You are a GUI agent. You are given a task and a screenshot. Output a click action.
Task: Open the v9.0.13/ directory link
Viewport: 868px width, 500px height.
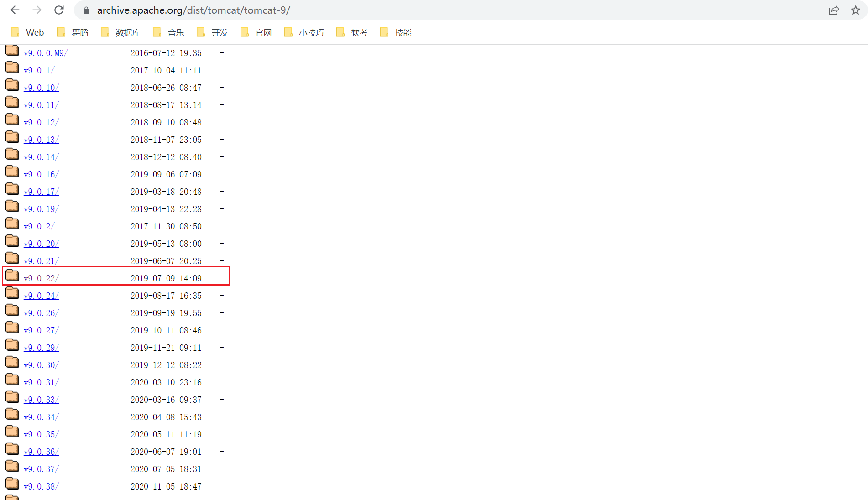tap(41, 140)
